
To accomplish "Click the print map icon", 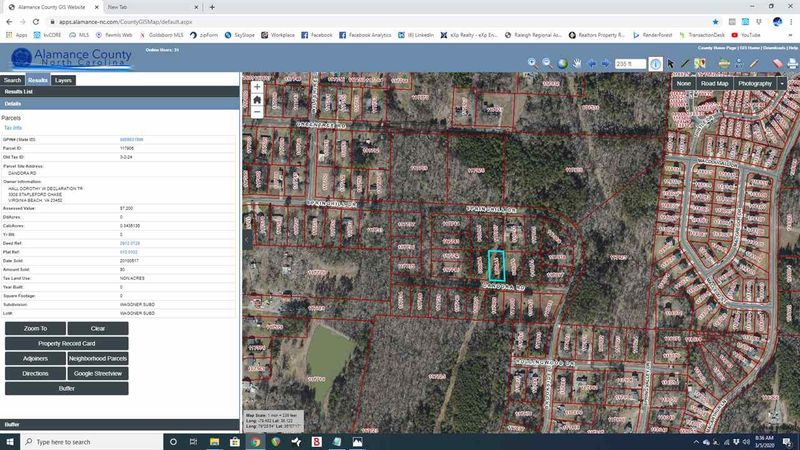I will (792, 64).
